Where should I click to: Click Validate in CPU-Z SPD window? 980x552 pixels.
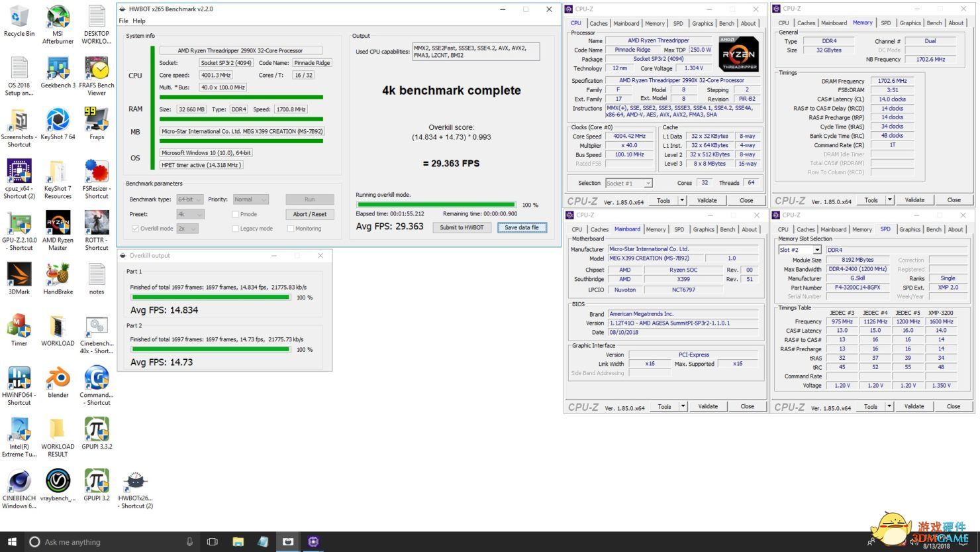[x=914, y=407]
